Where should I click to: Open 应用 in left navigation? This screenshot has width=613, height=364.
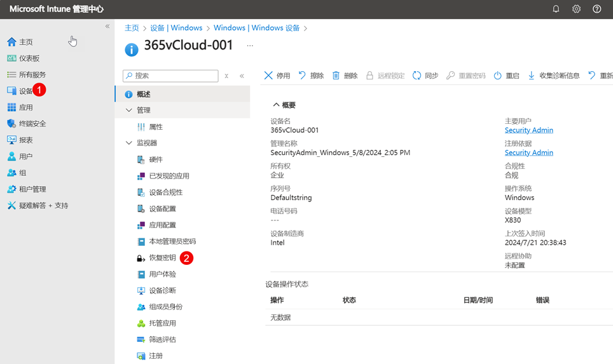26,107
